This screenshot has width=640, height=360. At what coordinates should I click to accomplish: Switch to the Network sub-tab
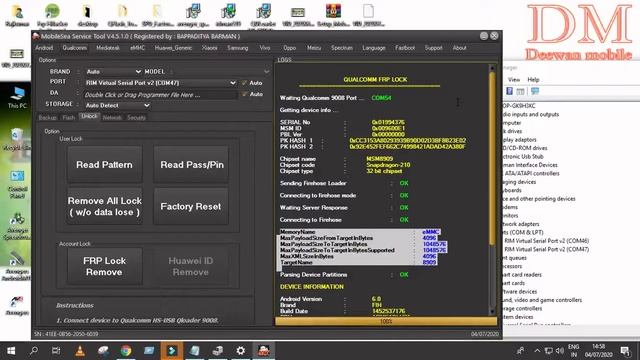click(112, 118)
